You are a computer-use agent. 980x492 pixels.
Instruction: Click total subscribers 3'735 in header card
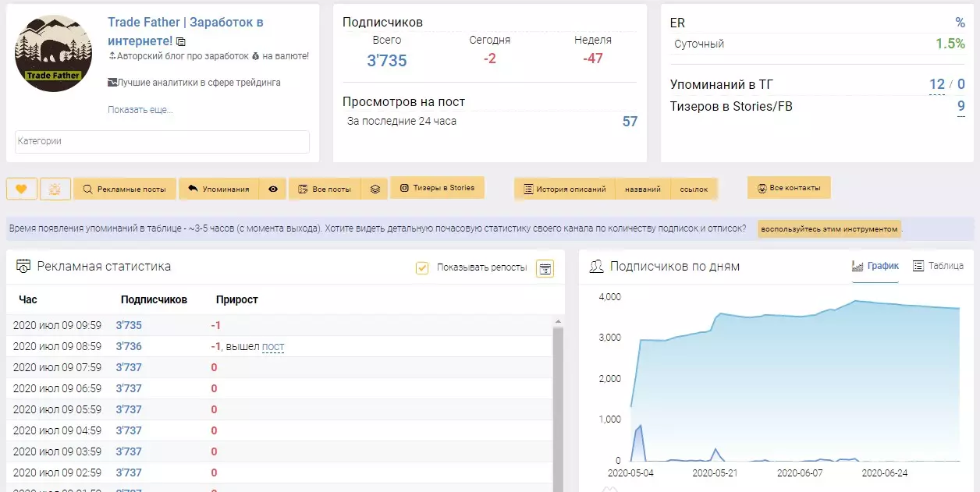(x=387, y=60)
